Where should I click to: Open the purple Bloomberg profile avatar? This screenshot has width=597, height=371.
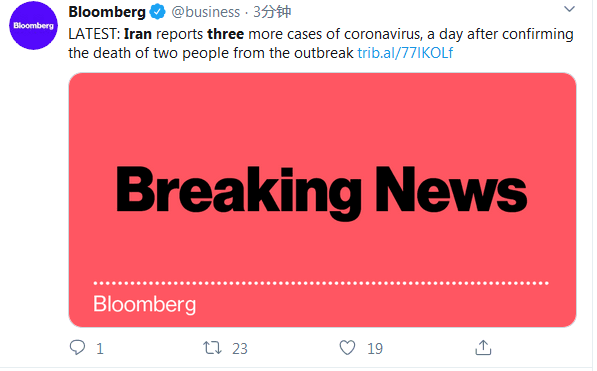click(34, 26)
